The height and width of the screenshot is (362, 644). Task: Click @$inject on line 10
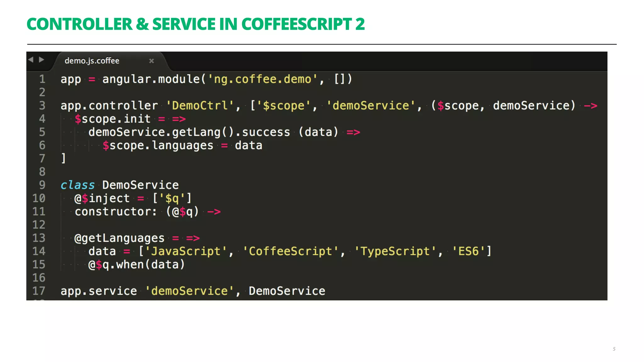(102, 199)
